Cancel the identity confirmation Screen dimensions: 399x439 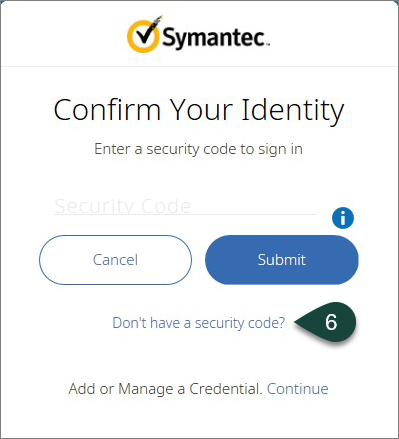(x=115, y=260)
